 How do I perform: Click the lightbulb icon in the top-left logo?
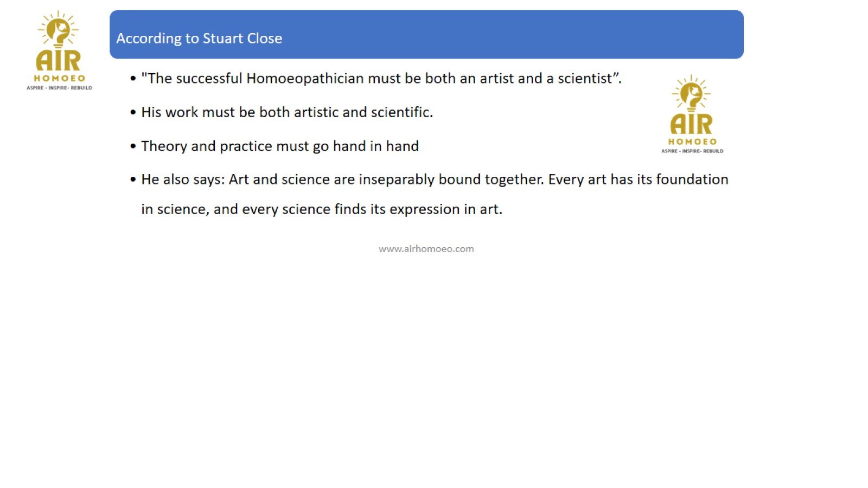58,30
